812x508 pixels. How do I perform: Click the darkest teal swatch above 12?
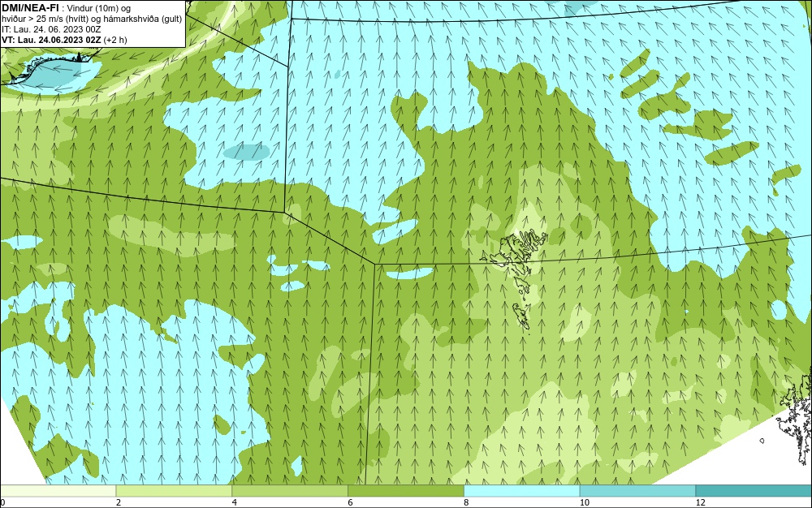pyautogui.click(x=754, y=491)
